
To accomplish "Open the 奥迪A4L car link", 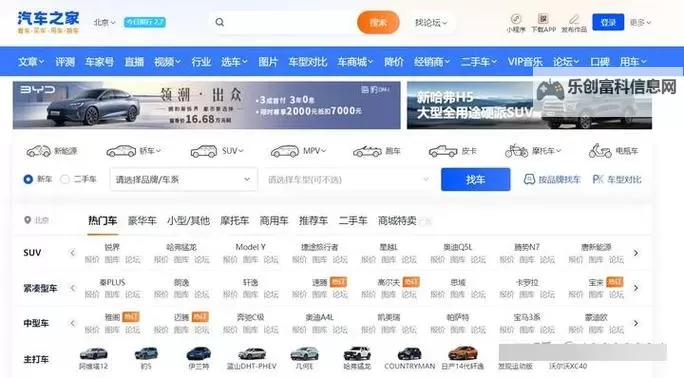I will click(x=319, y=317).
